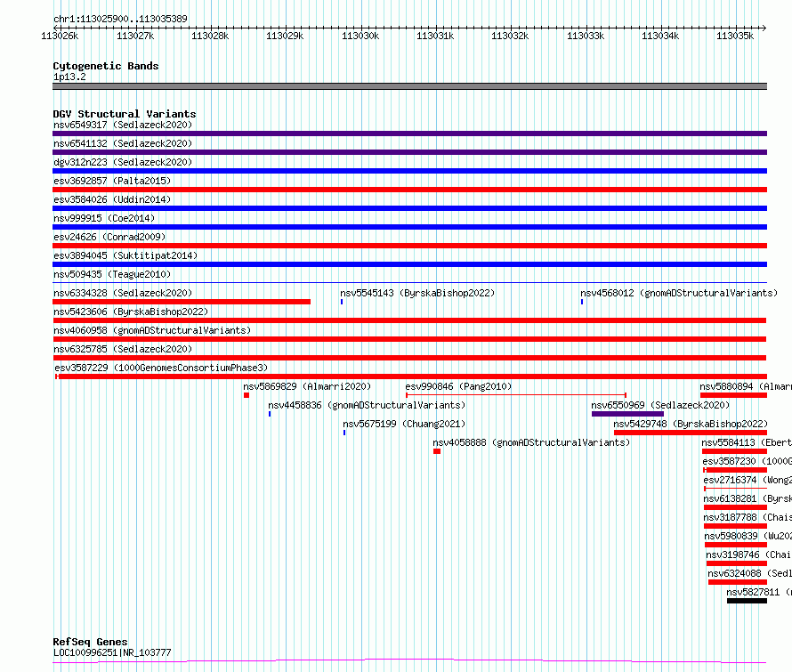The width and height of the screenshot is (792, 672).
Task: Click the LOC100996251|NR_103777 gene label
Action: click(x=112, y=652)
